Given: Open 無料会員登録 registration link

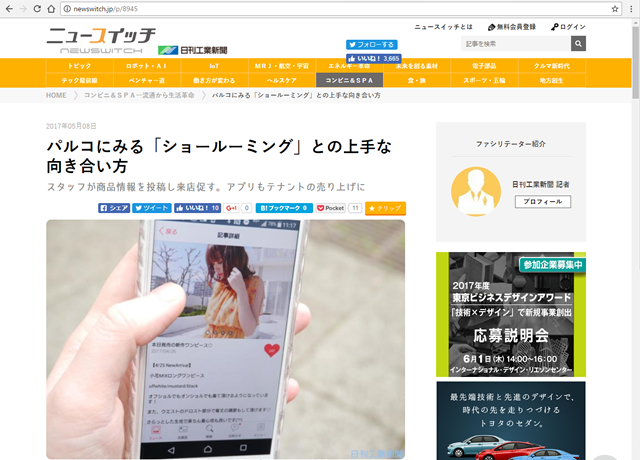Looking at the screenshot, I should (512, 27).
